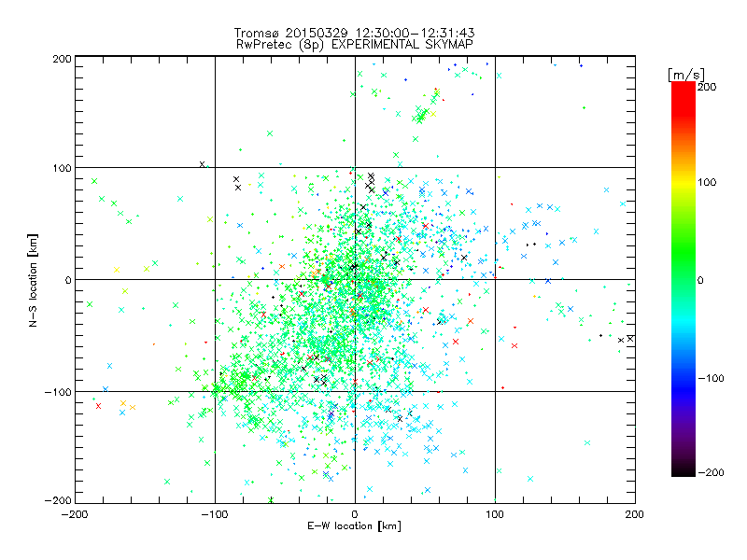This screenshot has width=747, height=560.
Task: Click the velocity colorbar gradient
Action: pyautogui.click(x=684, y=279)
